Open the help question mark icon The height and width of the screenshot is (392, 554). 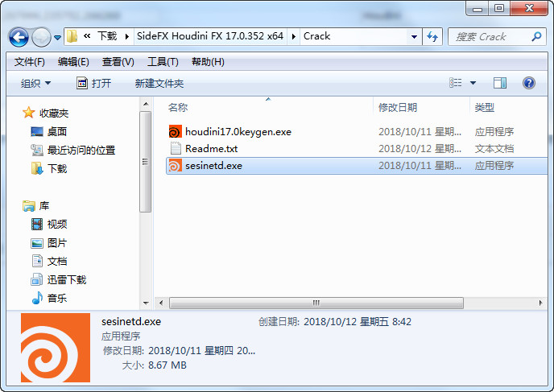coord(528,84)
